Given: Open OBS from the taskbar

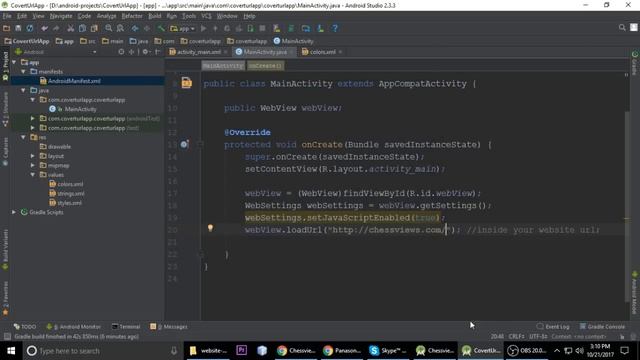Looking at the screenshot, I should coord(527,351).
